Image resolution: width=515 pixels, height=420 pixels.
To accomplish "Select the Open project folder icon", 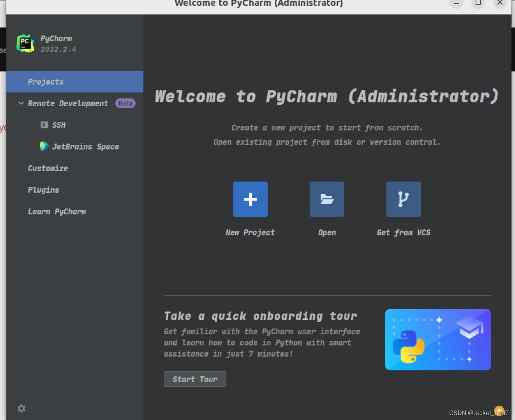I will click(327, 199).
